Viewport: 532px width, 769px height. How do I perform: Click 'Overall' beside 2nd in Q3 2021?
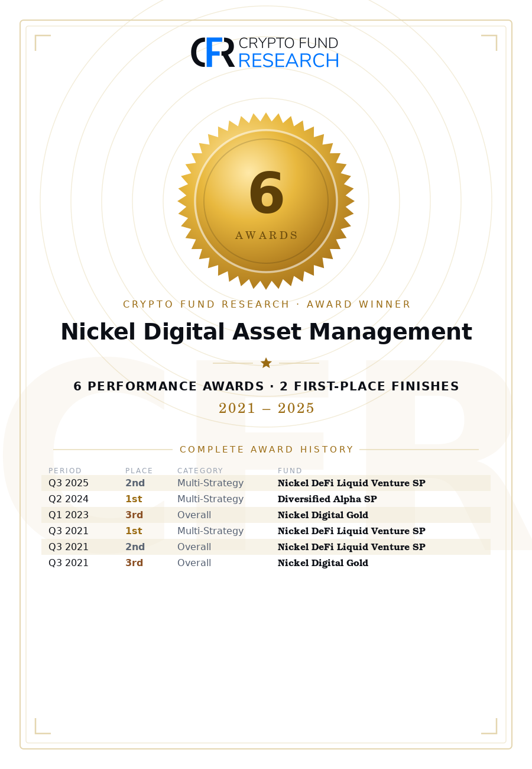pyautogui.click(x=194, y=547)
